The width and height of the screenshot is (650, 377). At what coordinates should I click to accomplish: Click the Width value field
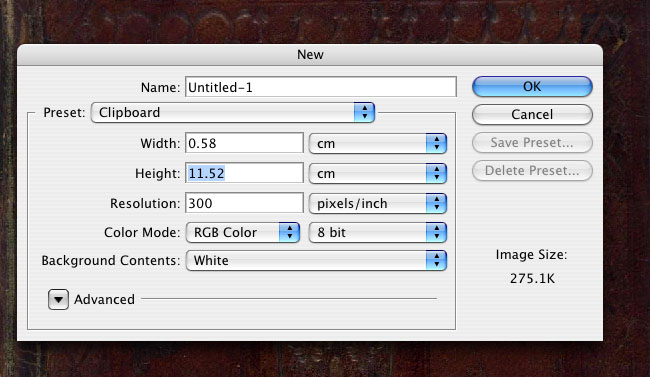click(x=244, y=143)
